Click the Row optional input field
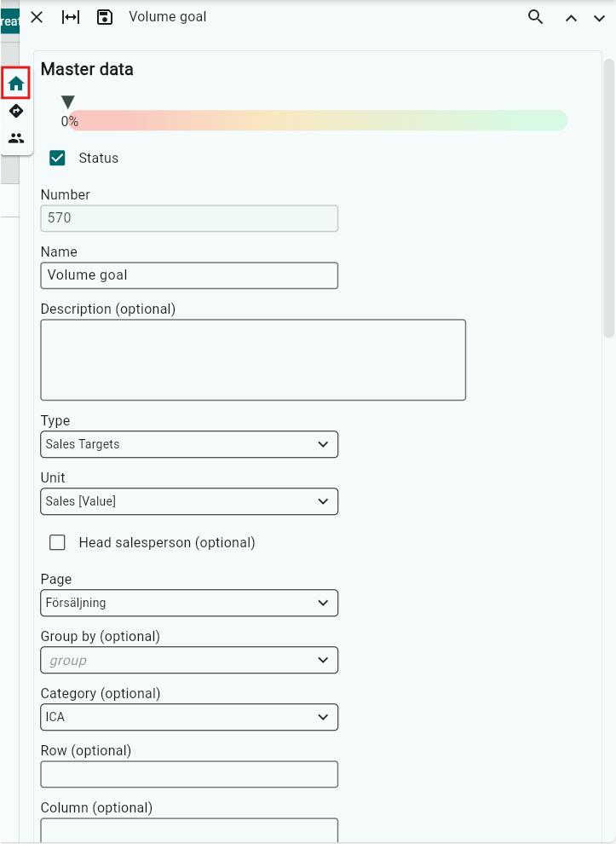Image resolution: width=616 pixels, height=844 pixels. pos(189,774)
